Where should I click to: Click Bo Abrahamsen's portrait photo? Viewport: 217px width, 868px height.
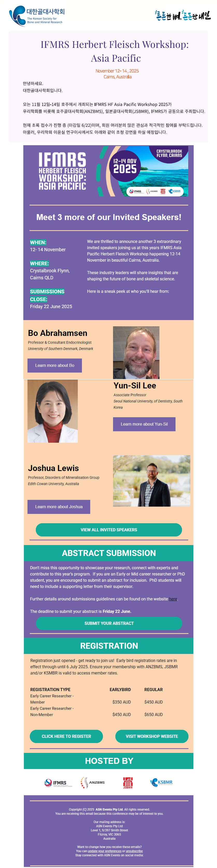pos(136,353)
